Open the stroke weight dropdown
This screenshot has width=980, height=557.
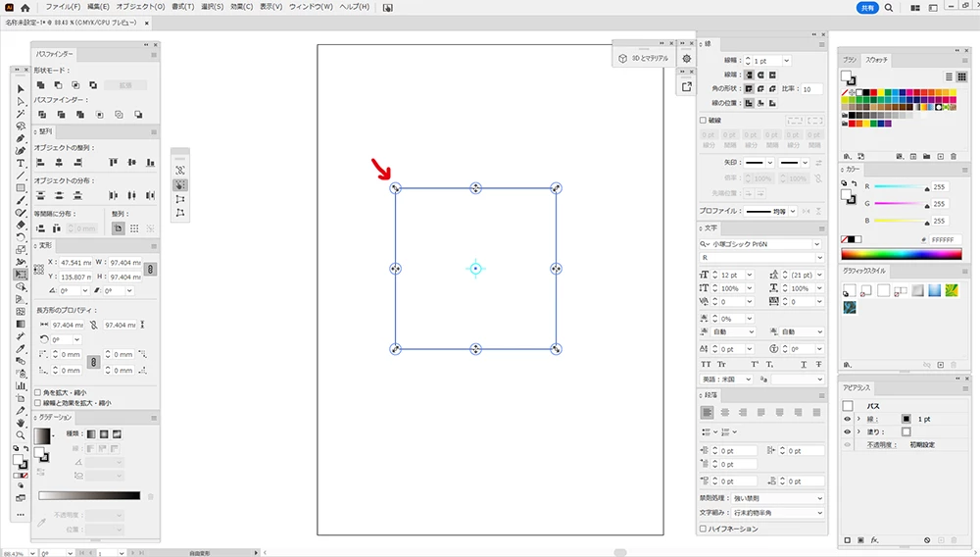(x=786, y=61)
